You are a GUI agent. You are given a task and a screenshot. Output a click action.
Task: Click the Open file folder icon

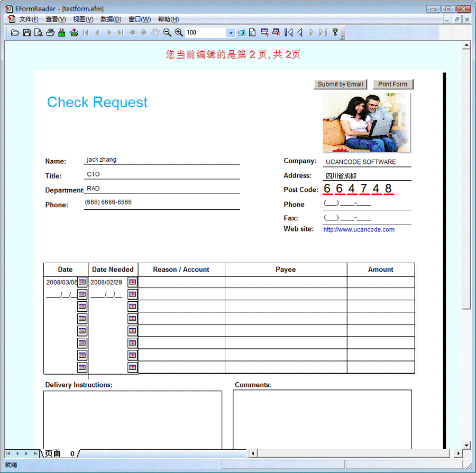click(x=15, y=33)
